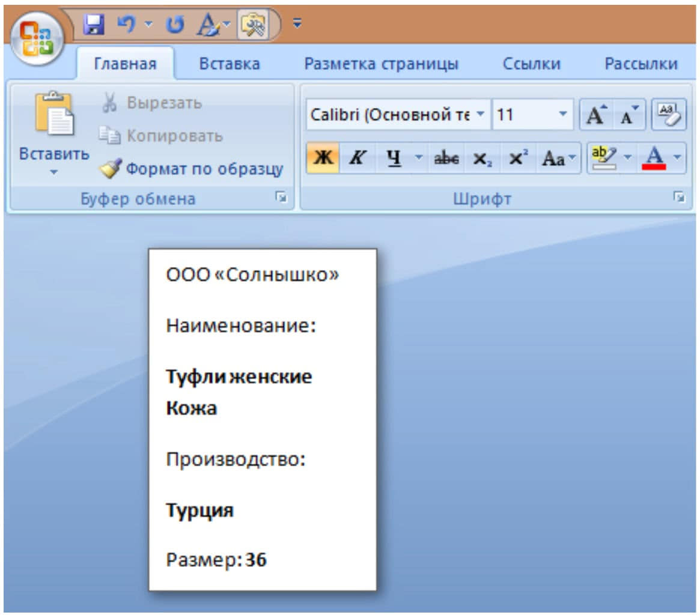Screen dimensions: 700x615
Task: Click the Clear Formatting eraser icon
Action: (668, 114)
